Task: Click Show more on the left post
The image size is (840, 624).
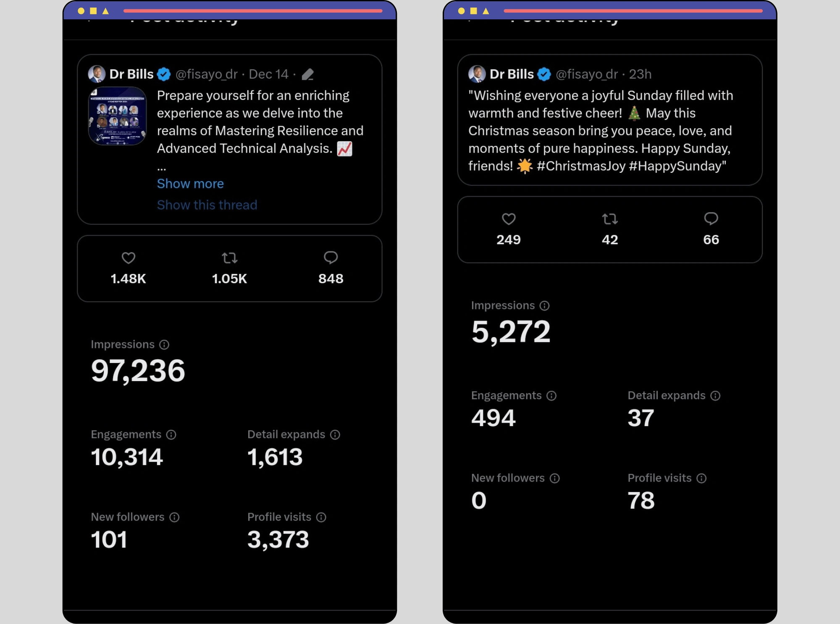Action: (190, 184)
